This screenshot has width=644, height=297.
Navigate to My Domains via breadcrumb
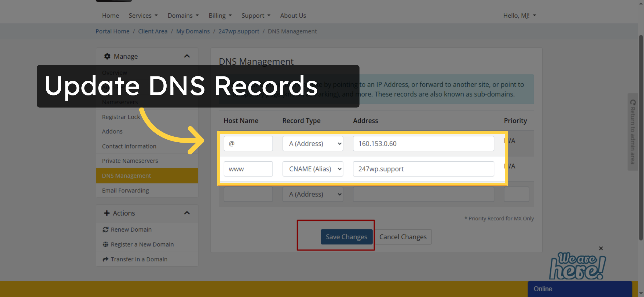193,31
